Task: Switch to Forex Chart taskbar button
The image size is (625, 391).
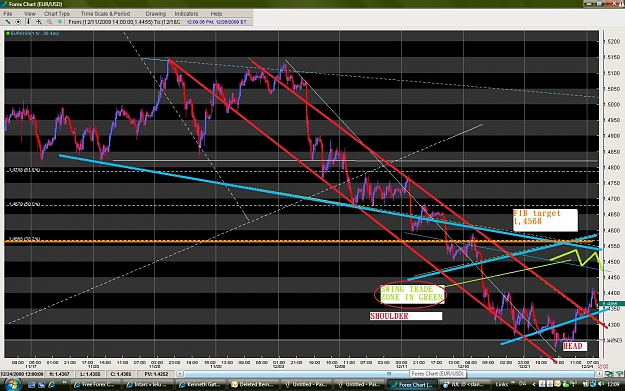Action: [412, 385]
